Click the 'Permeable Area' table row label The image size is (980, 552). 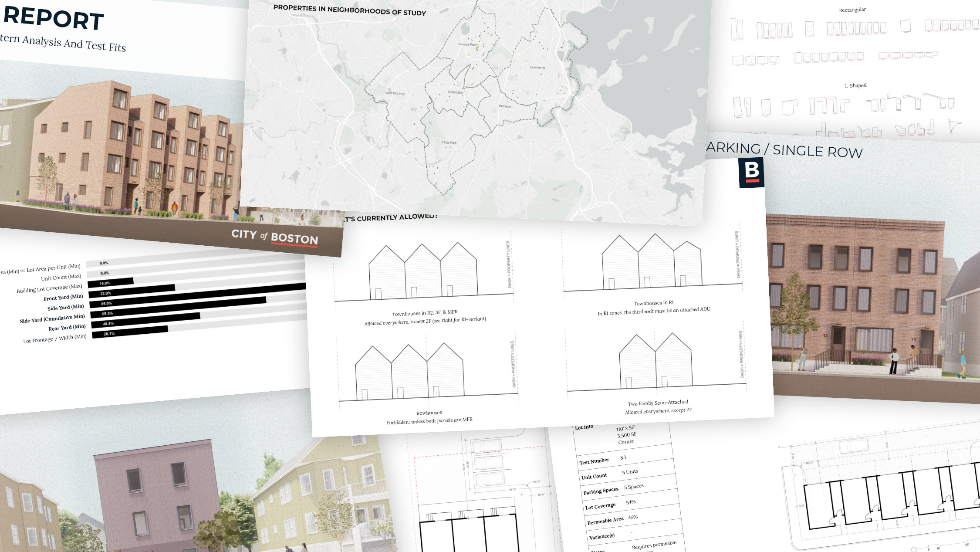[605, 521]
